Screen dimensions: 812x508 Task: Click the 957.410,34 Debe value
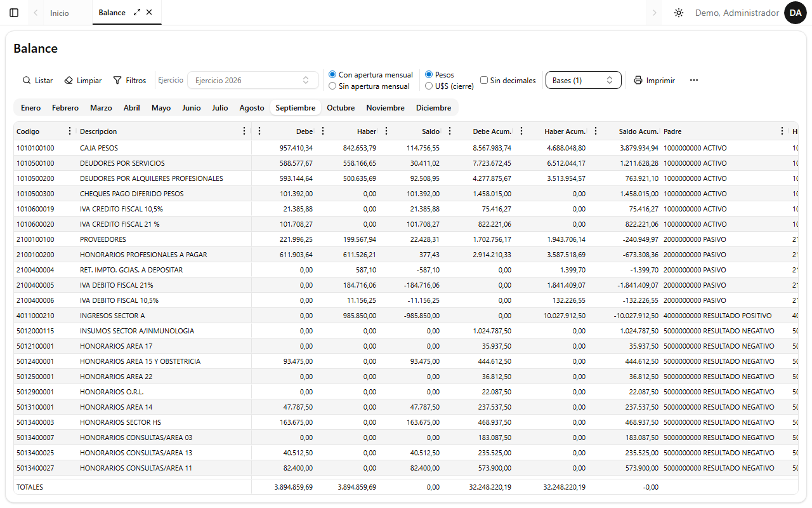(x=296, y=148)
